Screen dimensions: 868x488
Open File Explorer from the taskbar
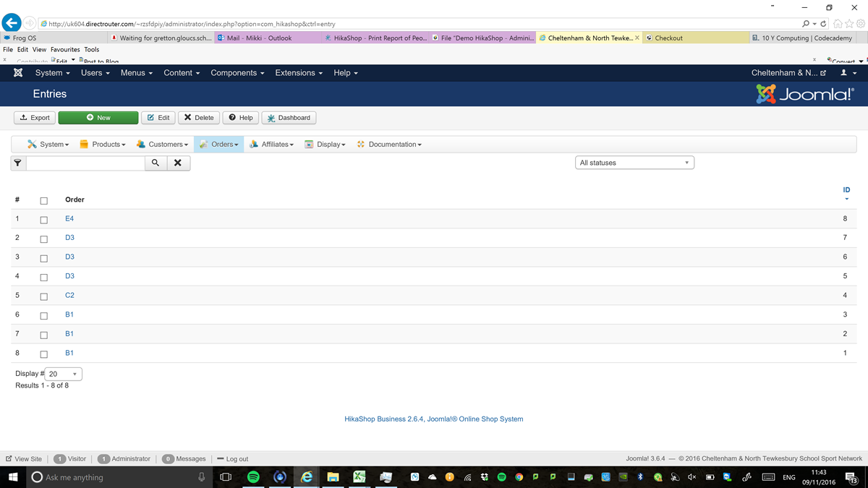pyautogui.click(x=333, y=477)
